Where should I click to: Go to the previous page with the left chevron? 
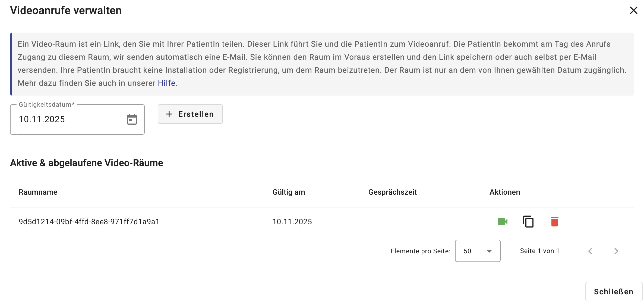pyautogui.click(x=590, y=251)
